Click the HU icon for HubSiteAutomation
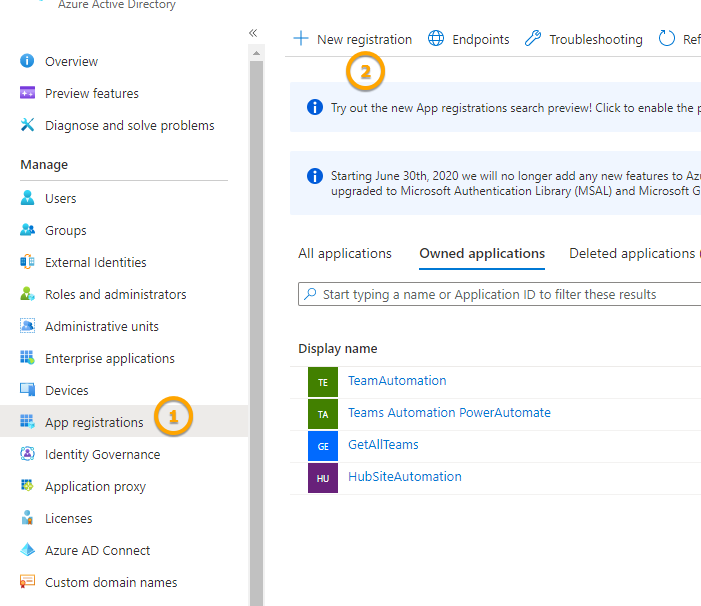701x606 pixels. (x=323, y=478)
